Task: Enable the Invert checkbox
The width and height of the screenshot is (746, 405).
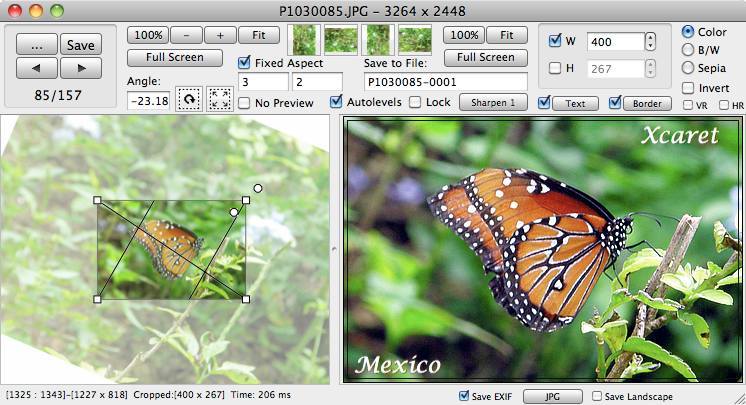Action: point(687,88)
